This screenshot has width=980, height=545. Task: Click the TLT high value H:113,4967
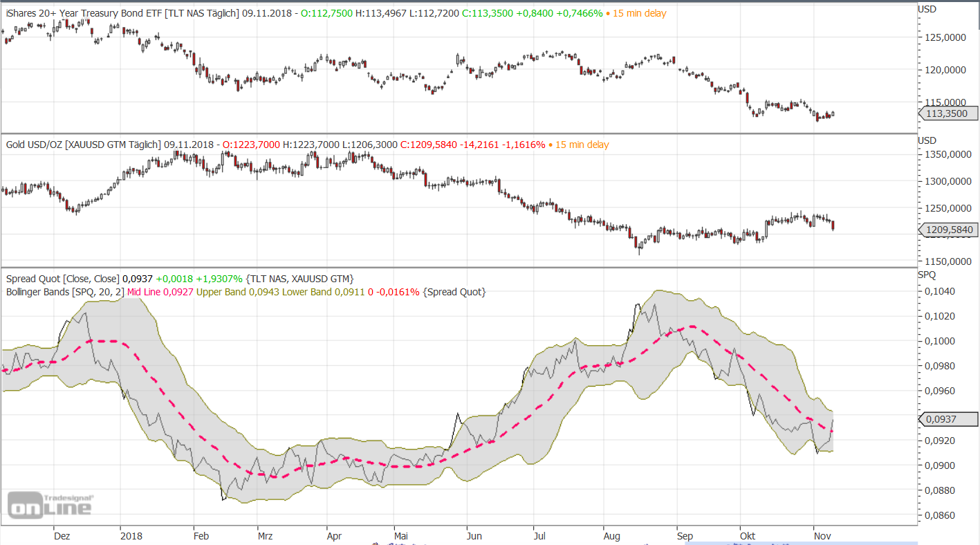[x=380, y=13]
